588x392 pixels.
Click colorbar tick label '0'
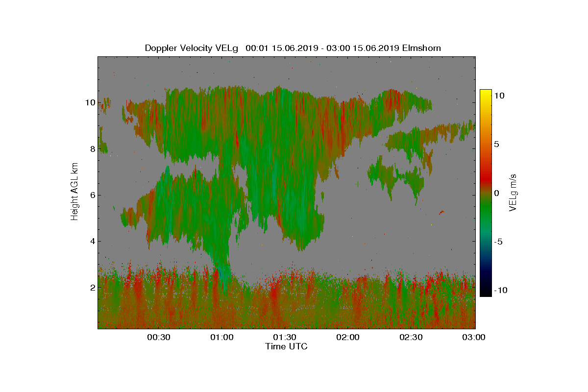click(496, 193)
